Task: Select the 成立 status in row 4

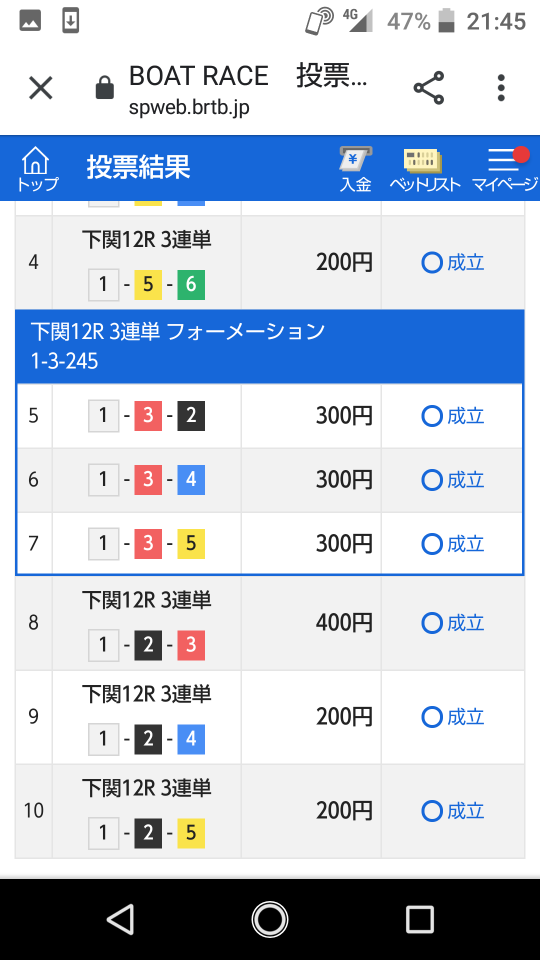Action: pos(453,263)
